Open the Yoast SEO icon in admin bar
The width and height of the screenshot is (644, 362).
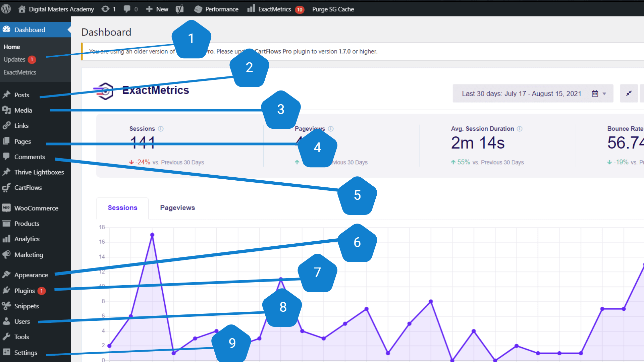click(180, 9)
